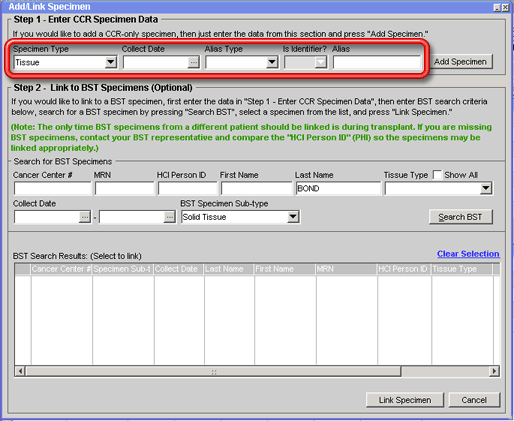514x421 pixels.
Task: Sort results by Last Name column header
Action: coord(229,269)
